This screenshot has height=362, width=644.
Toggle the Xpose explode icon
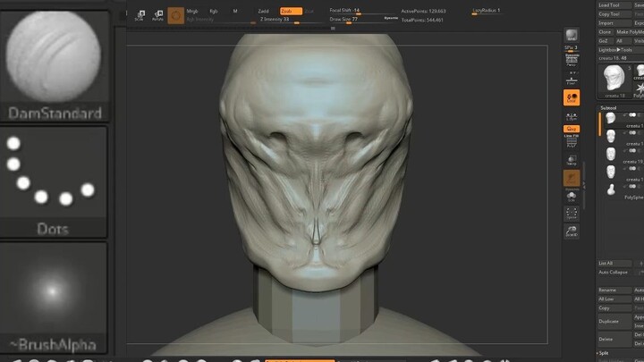click(x=572, y=214)
